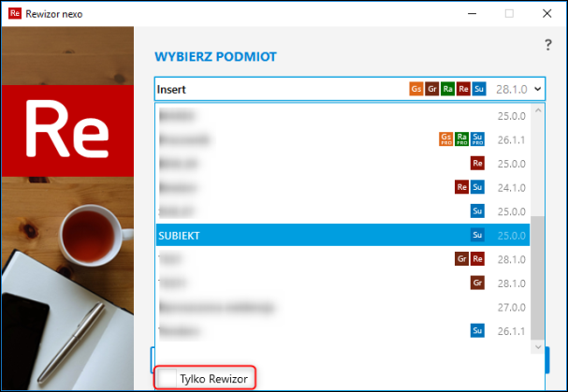Click version 26.1.1 beside the PRO icons
The height and width of the screenshot is (392, 568).
[x=512, y=139]
